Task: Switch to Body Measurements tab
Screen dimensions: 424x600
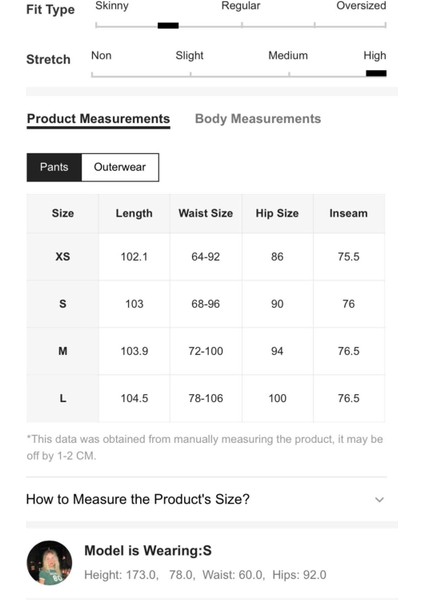Action: 258,119
